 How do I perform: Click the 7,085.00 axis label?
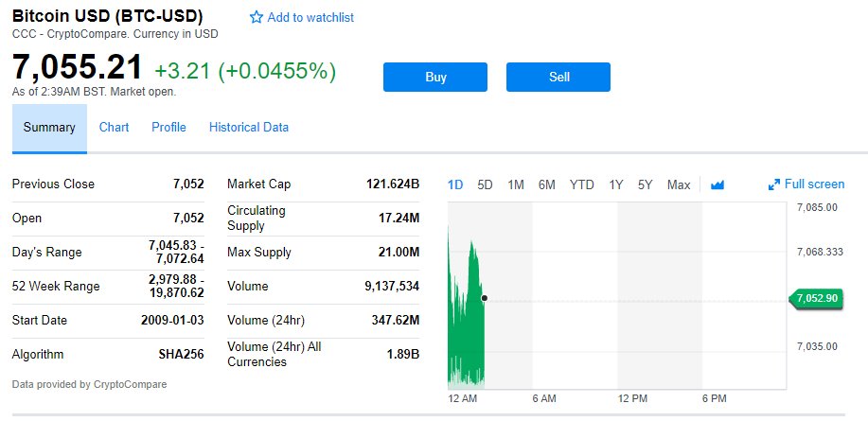[x=817, y=207]
